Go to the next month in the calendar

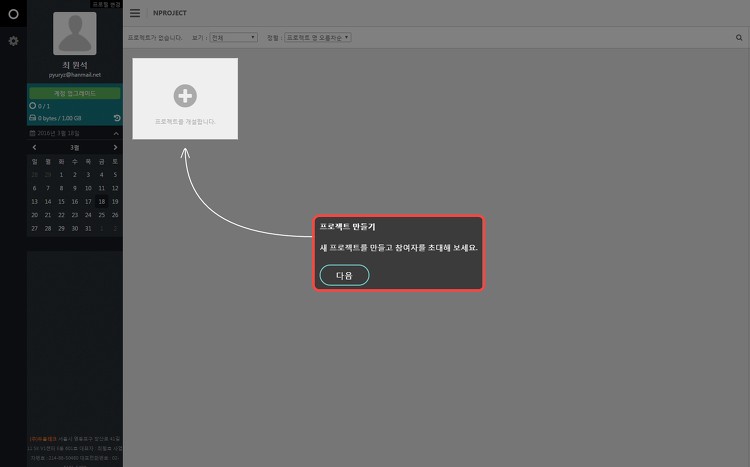(x=115, y=147)
